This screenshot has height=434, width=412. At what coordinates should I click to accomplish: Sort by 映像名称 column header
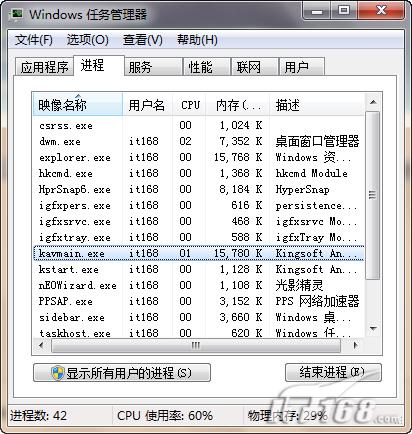point(78,105)
